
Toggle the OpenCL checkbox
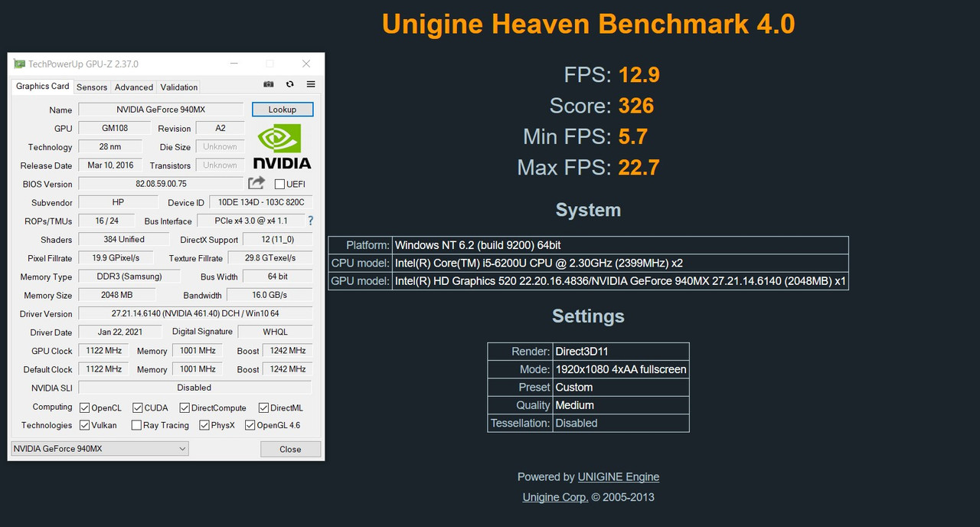tap(84, 408)
